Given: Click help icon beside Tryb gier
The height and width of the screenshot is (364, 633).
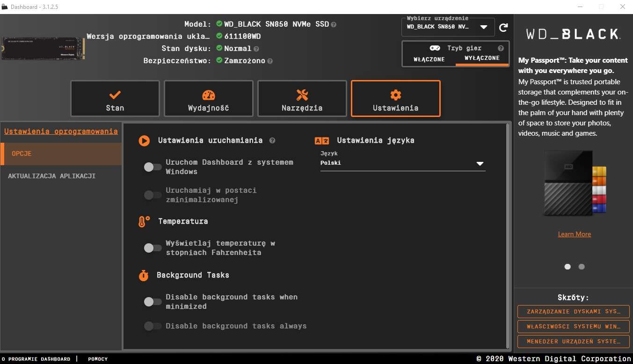Looking at the screenshot, I should click(501, 48).
